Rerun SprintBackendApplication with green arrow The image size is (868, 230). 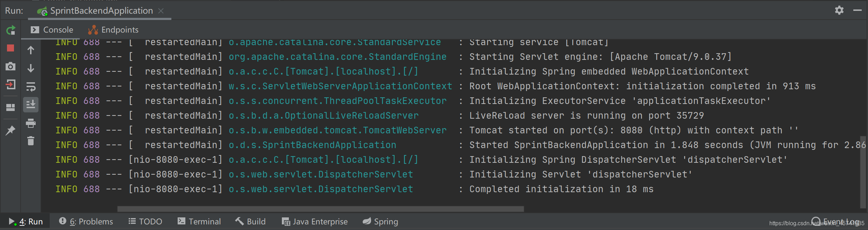pos(10,30)
